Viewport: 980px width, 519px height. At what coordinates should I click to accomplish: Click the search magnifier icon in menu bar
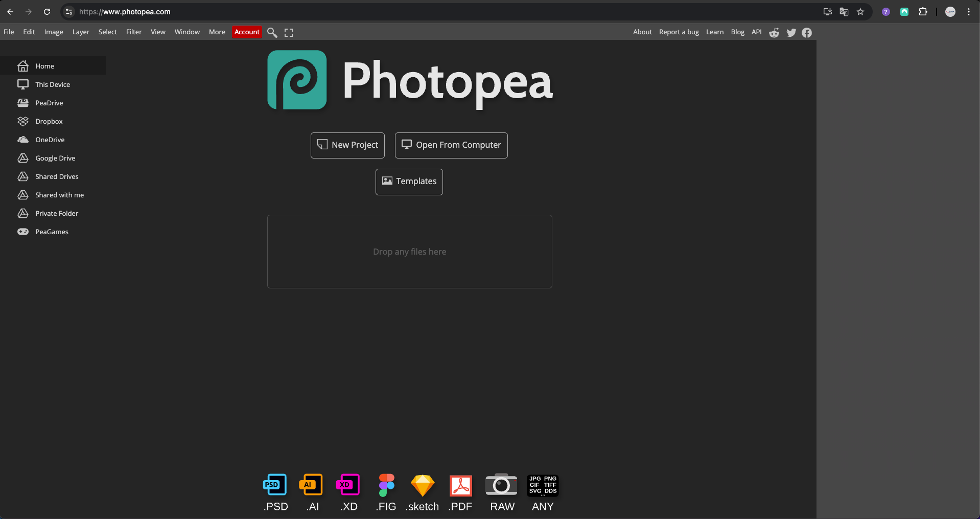point(272,32)
